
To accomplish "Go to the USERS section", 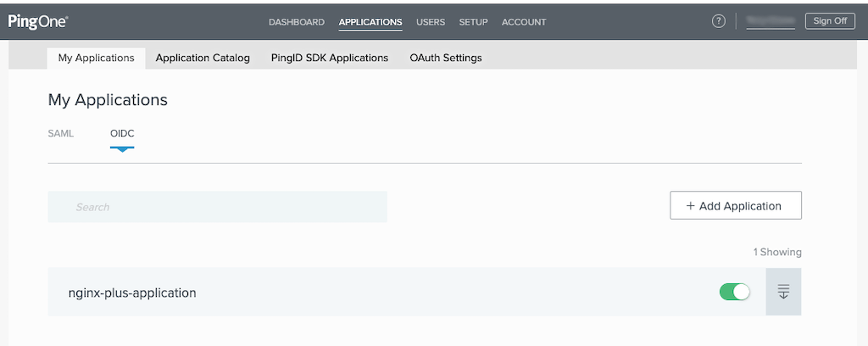I will [431, 22].
